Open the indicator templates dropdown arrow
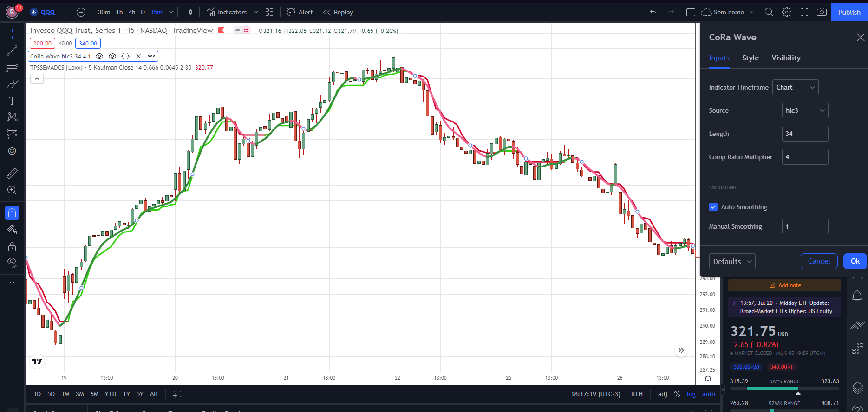Screen dimensions: 868x412 pyautogui.click(x=256, y=12)
